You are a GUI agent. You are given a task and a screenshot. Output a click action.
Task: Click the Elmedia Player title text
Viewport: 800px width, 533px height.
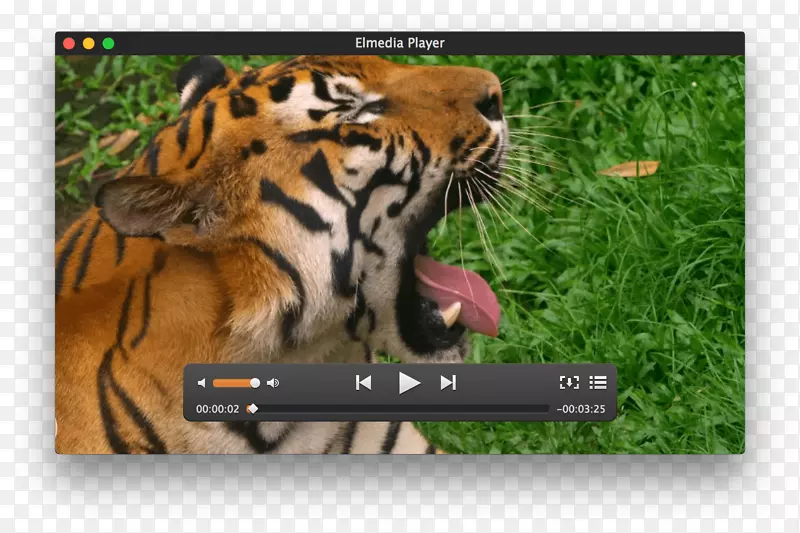tap(400, 43)
